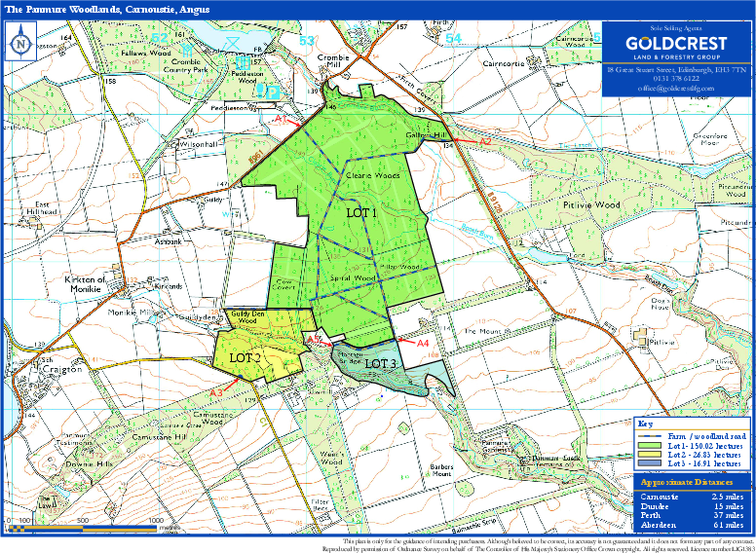Image resolution: width=756 pixels, height=553 pixels.
Task: Click the 'Lot 1 - 150.02 hectares' key entry
Action: (705, 446)
